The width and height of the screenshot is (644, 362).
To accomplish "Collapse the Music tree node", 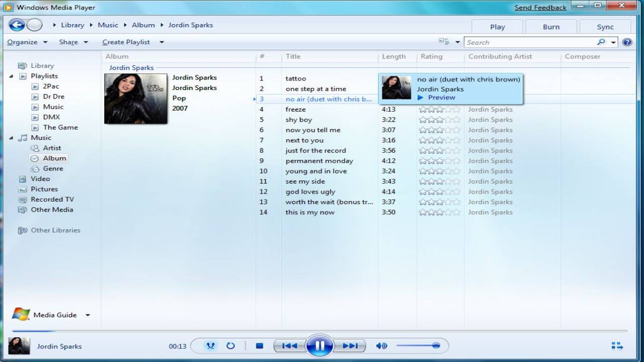I will tap(11, 138).
